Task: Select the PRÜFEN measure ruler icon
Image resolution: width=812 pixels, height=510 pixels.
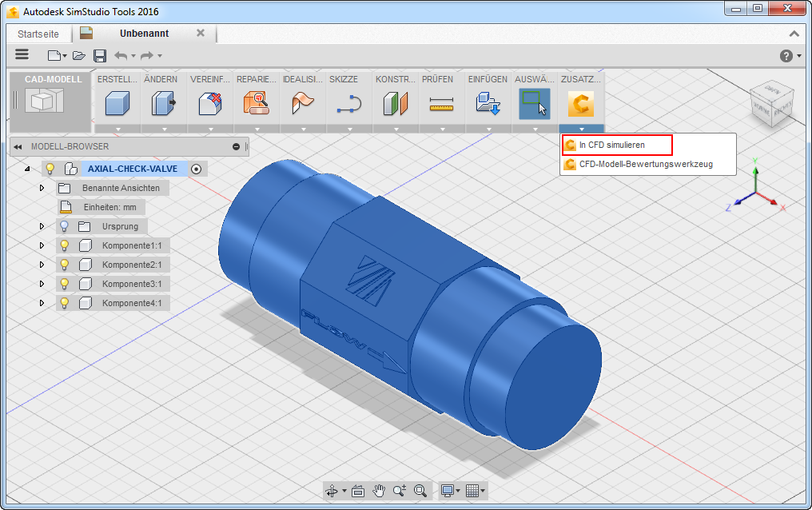Action: point(442,104)
